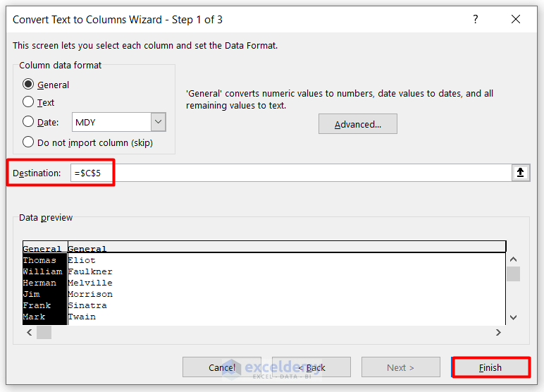Viewport: 544px width, 392px height.
Task: Click the Herman entry in the preview
Action: [x=39, y=283]
